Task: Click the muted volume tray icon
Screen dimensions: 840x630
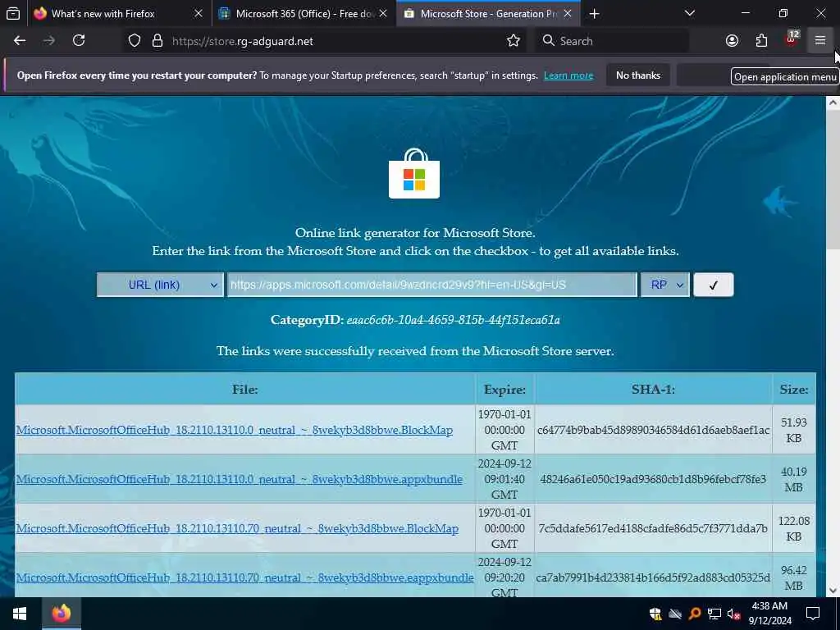Action: pos(734,614)
